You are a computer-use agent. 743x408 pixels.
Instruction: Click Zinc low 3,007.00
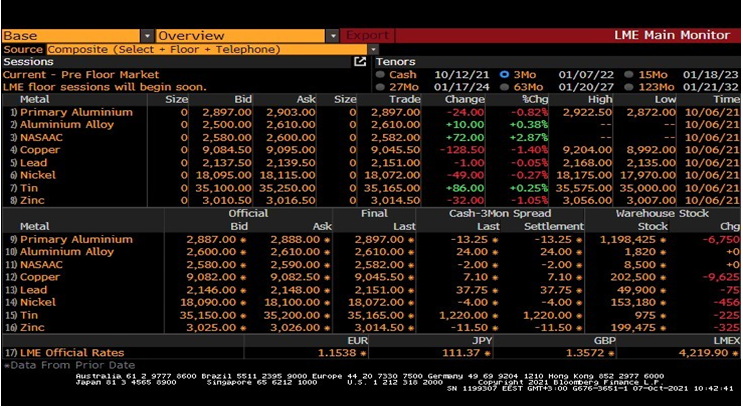(x=651, y=200)
